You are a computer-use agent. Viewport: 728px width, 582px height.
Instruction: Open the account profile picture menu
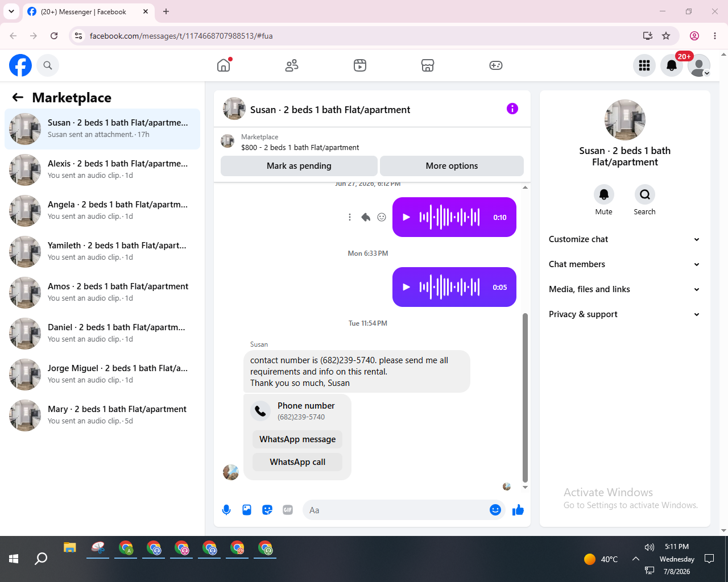699,65
